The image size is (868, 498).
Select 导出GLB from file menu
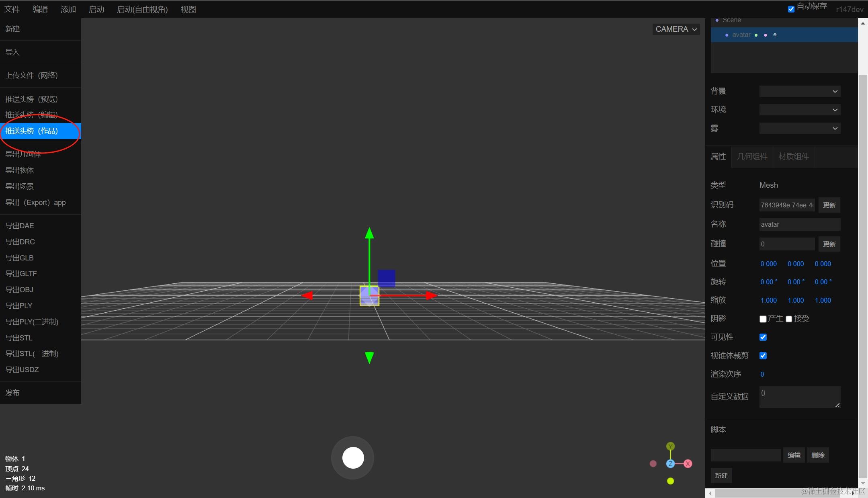(x=19, y=258)
